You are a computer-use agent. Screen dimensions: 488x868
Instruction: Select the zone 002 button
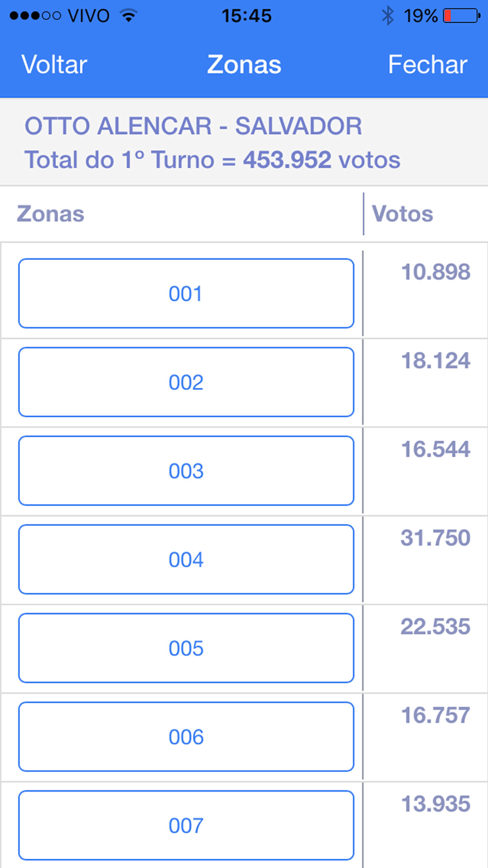[186, 382]
